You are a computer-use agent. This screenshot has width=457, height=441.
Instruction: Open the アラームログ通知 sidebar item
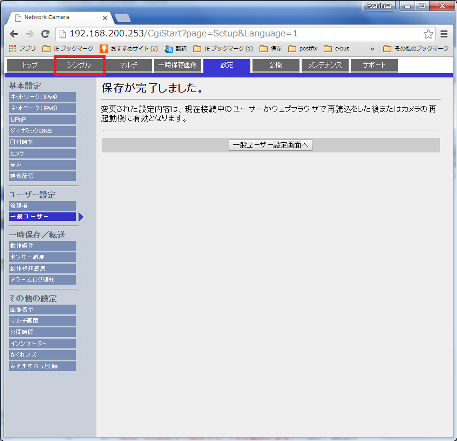42,280
